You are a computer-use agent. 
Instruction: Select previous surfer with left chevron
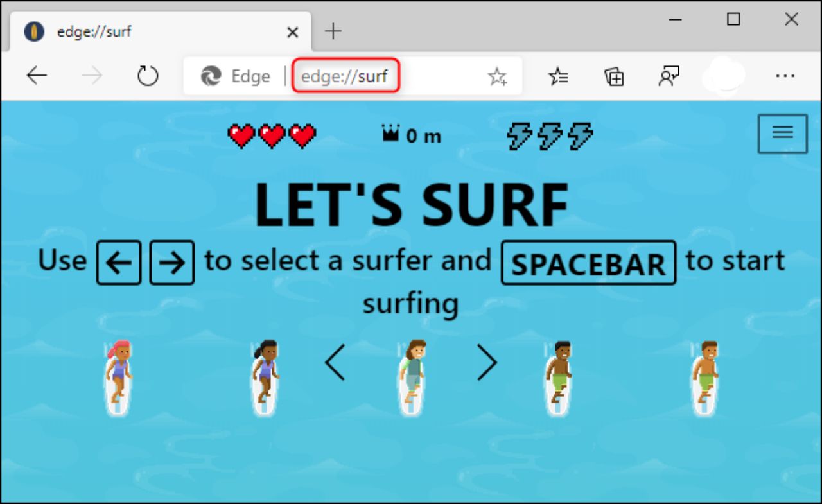335,363
